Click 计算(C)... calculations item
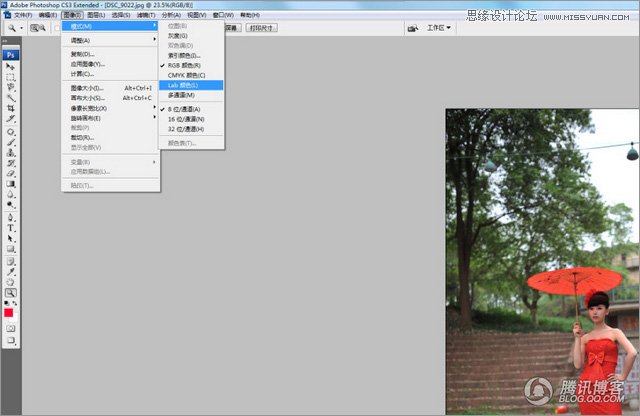Screen dimensions: 640x416 [x=110, y=74]
